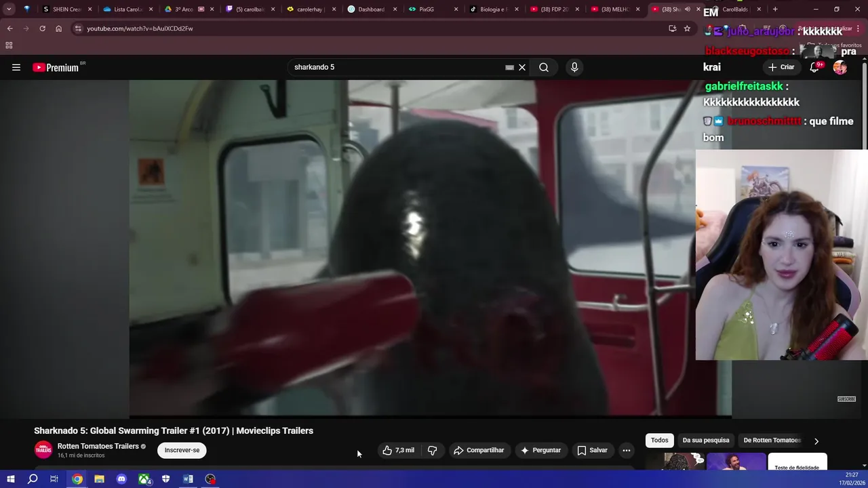Run search with the magnifier button
This screenshot has width=868, height=488.
point(544,67)
